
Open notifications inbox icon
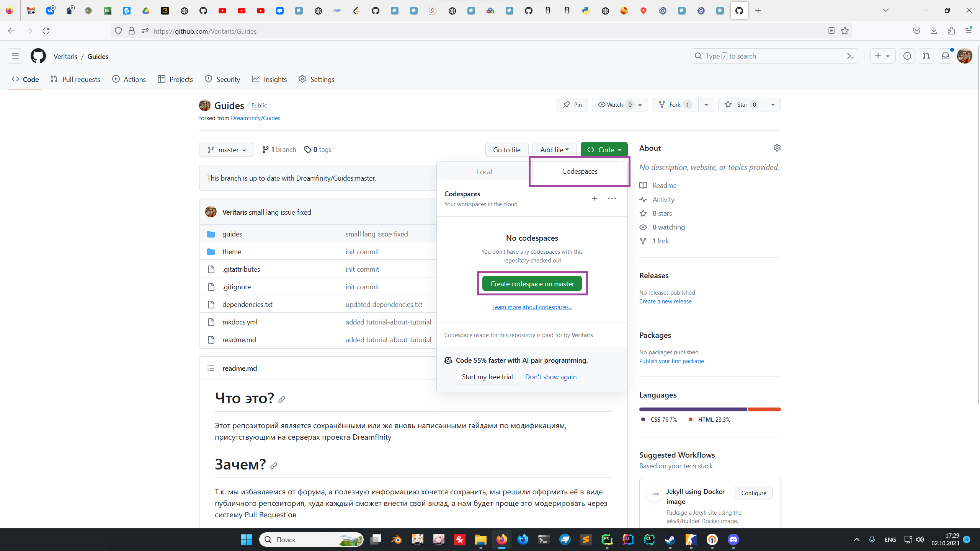[x=945, y=56]
